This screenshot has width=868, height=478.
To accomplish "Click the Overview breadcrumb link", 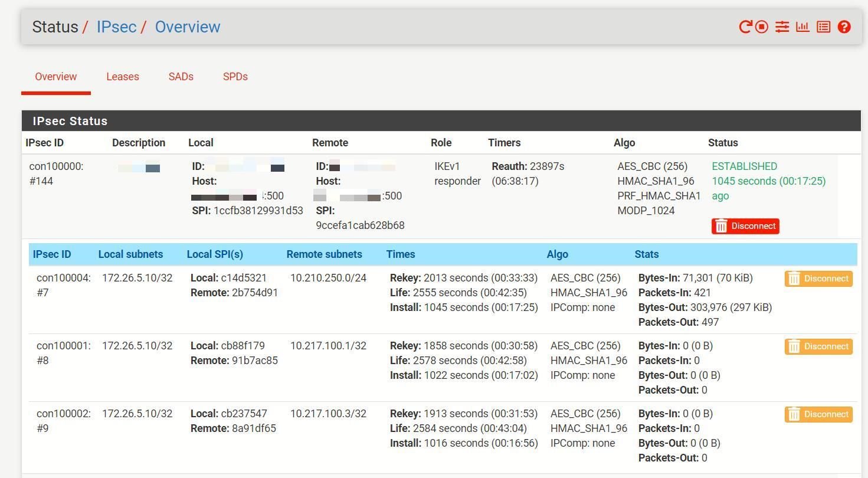I will pyautogui.click(x=187, y=27).
